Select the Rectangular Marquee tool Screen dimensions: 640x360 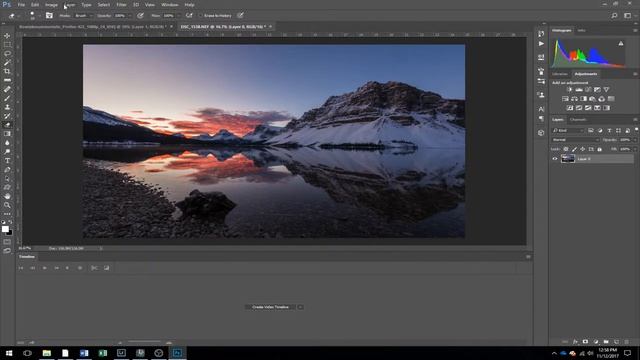[x=7, y=45]
